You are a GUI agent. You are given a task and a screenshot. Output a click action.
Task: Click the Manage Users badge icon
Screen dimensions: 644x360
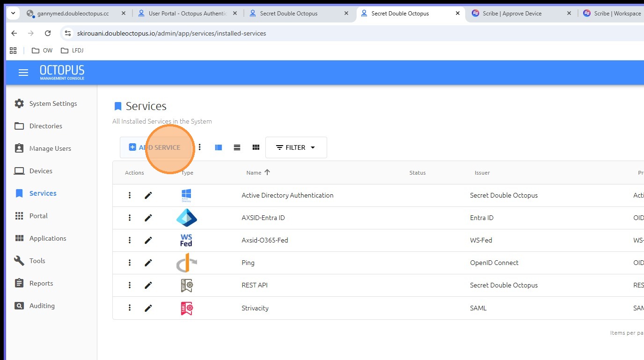click(19, 148)
